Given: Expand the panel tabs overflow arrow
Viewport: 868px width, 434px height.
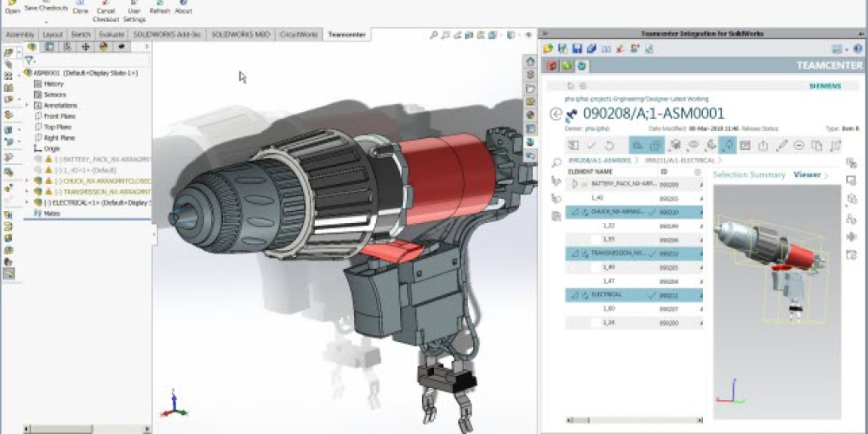Looking at the screenshot, I should point(147,47).
